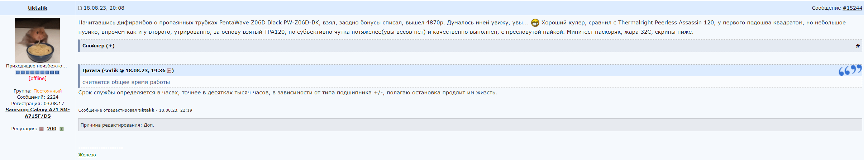Open the tiktalik profile link in the header
Screen dimensions: 868x160
(x=38, y=8)
